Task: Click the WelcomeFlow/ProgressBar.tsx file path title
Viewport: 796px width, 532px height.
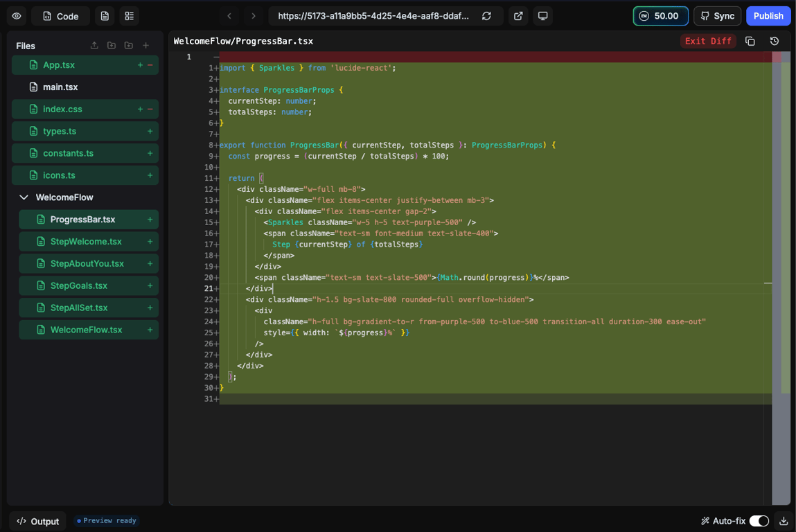Action: 243,41
